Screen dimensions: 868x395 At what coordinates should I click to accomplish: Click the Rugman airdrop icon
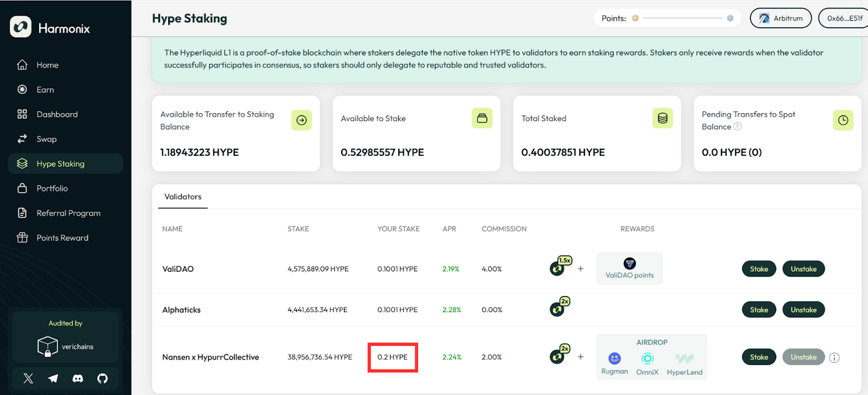pyautogui.click(x=614, y=359)
